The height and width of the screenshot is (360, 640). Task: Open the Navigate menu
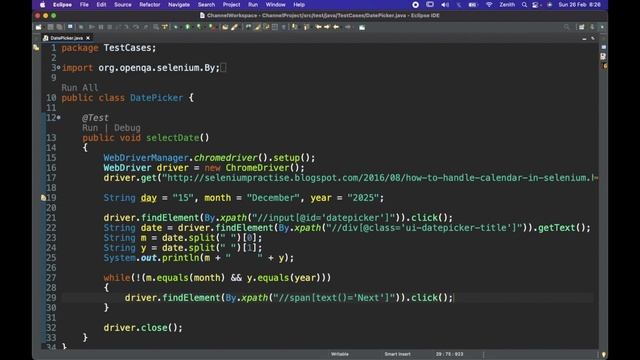coord(179,4)
